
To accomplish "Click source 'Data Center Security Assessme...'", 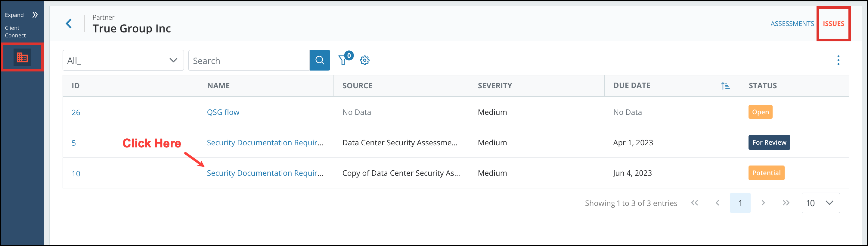I will point(400,142).
